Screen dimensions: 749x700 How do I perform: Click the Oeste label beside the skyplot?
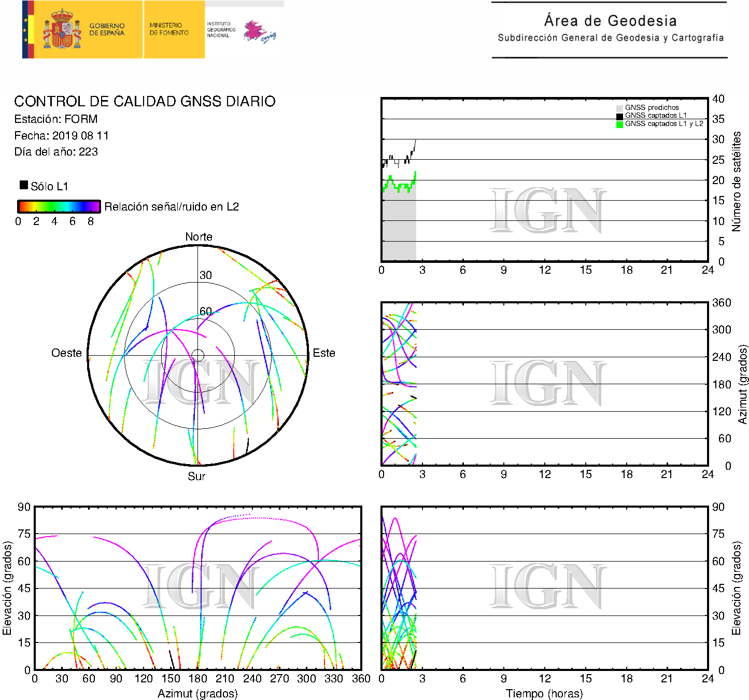pyautogui.click(x=66, y=353)
